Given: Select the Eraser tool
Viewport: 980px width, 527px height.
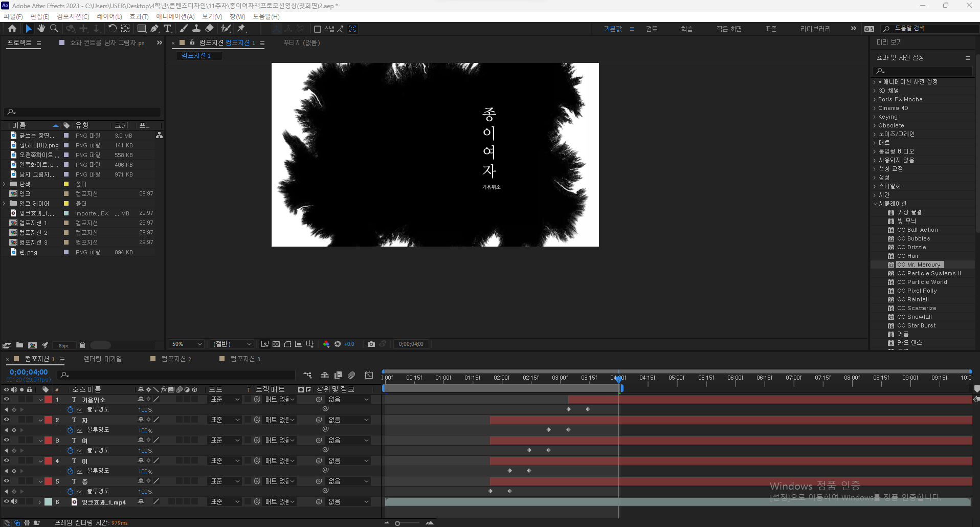Looking at the screenshot, I should point(209,29).
